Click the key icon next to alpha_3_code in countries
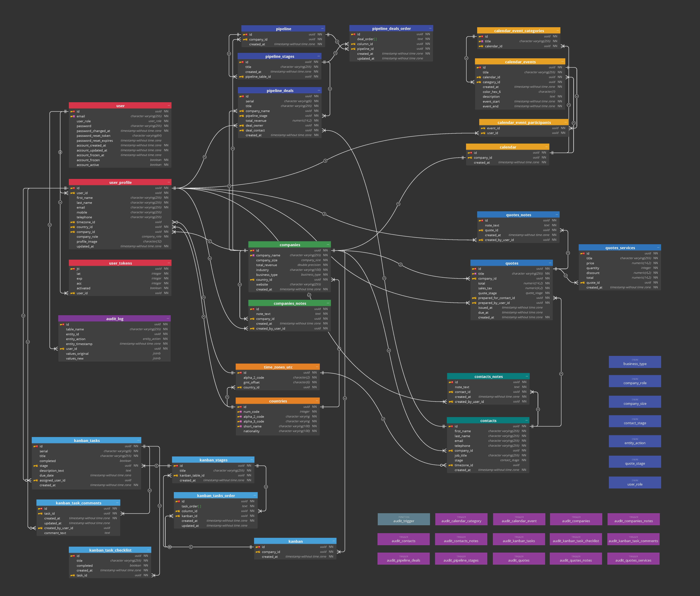The width and height of the screenshot is (700, 596). (240, 421)
